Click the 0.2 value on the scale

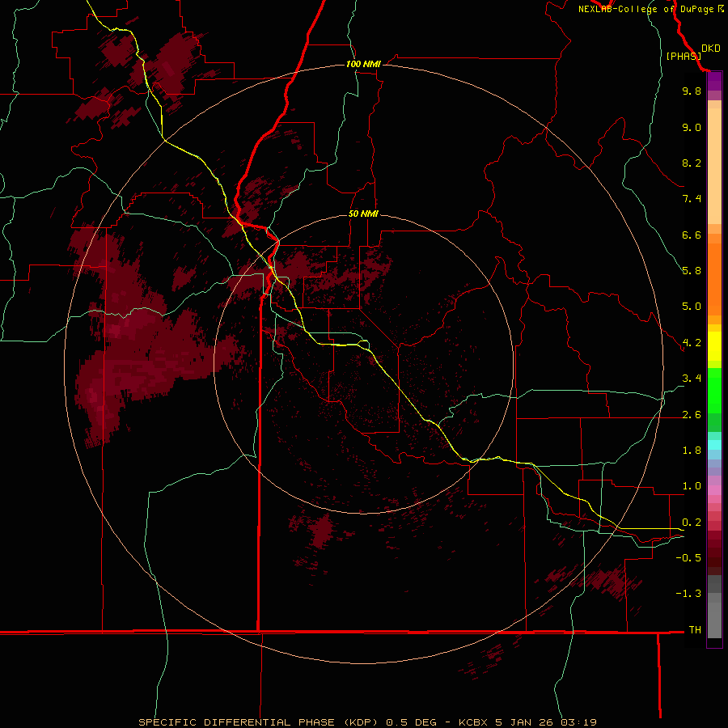[692, 523]
